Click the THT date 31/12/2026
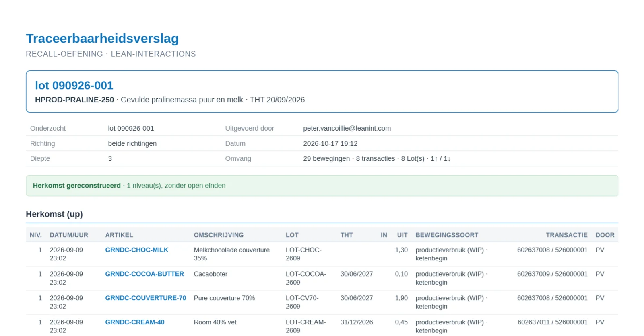This screenshot has height=336, width=644. click(357, 322)
